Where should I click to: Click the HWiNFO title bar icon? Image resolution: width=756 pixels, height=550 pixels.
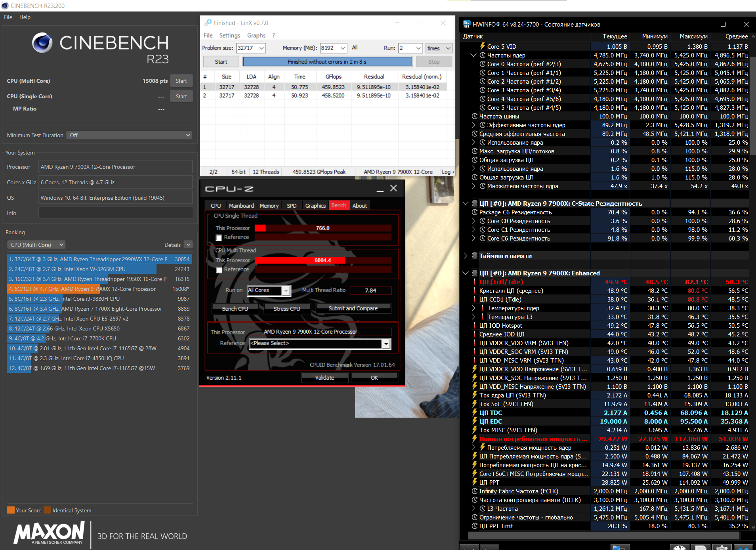[467, 24]
